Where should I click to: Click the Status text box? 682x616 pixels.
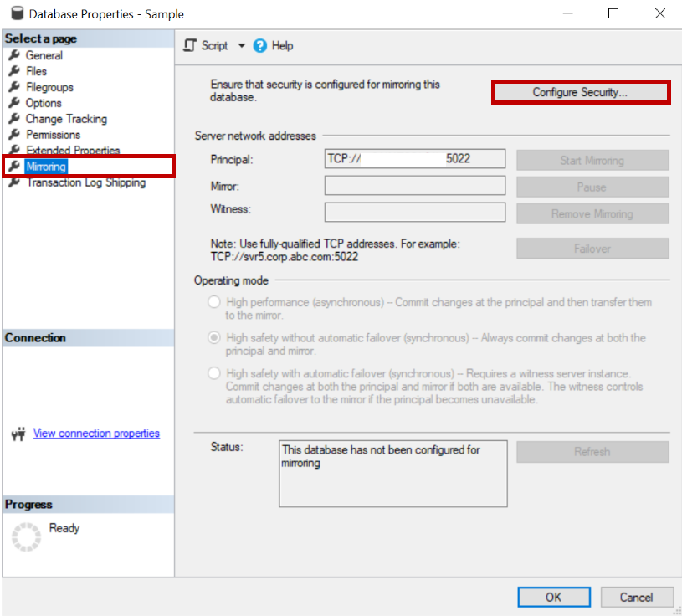point(393,474)
